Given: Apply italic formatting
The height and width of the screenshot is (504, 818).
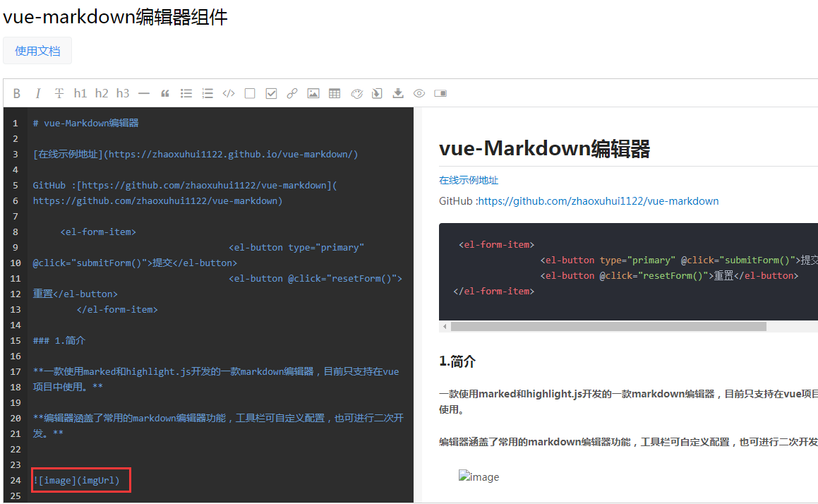Looking at the screenshot, I should click(x=37, y=93).
